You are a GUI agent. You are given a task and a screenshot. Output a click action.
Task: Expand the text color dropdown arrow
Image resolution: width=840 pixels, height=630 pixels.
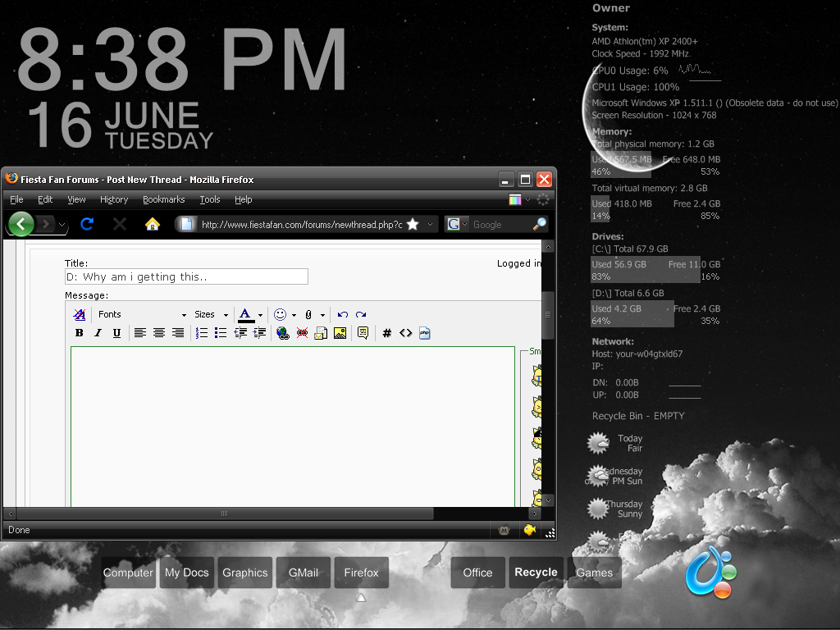(x=260, y=315)
